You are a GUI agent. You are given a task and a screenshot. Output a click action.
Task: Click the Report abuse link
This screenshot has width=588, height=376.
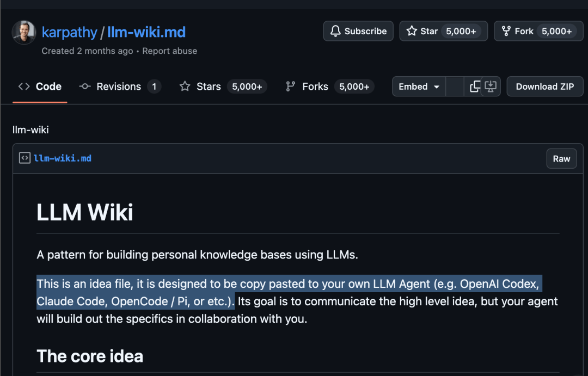(169, 51)
